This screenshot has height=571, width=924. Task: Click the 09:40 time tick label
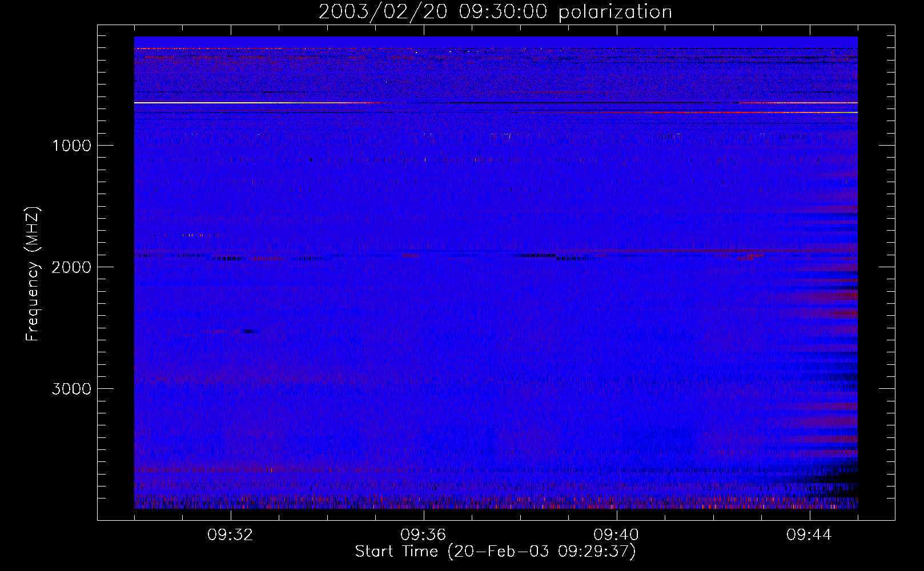point(617,535)
